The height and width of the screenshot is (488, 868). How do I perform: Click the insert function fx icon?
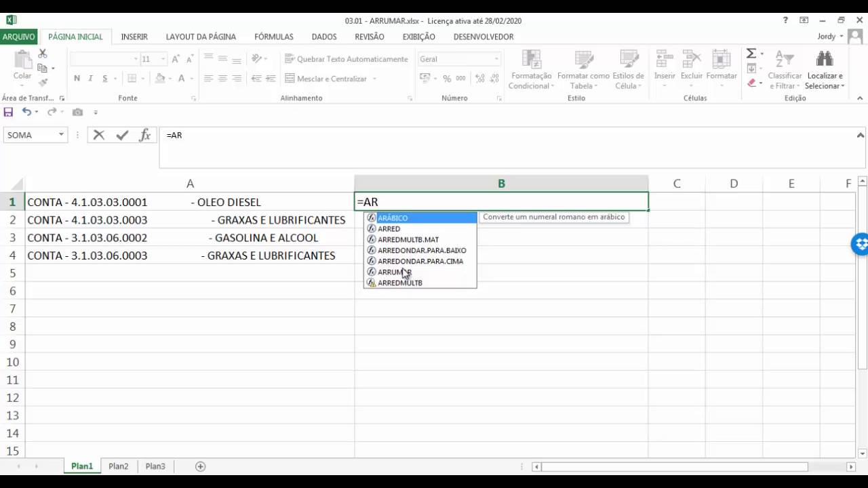(144, 135)
